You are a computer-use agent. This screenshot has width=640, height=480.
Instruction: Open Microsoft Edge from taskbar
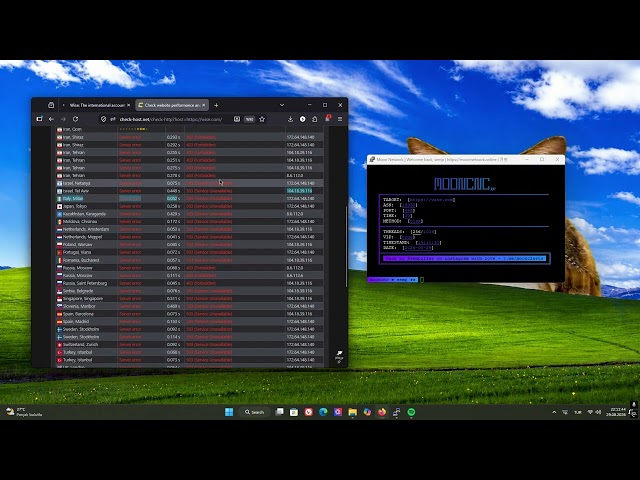tap(323, 412)
